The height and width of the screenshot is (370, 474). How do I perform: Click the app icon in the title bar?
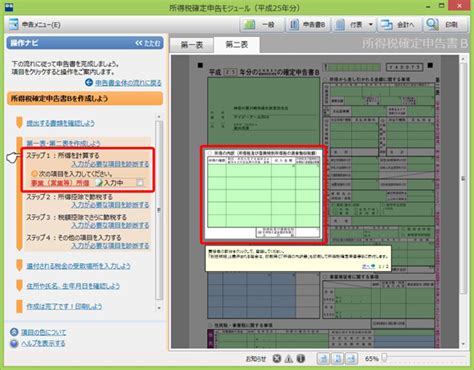tap(9, 6)
